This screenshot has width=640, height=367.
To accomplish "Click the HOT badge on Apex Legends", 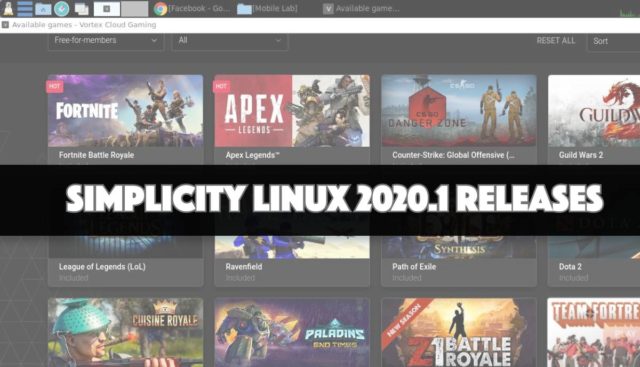I will tap(221, 86).
